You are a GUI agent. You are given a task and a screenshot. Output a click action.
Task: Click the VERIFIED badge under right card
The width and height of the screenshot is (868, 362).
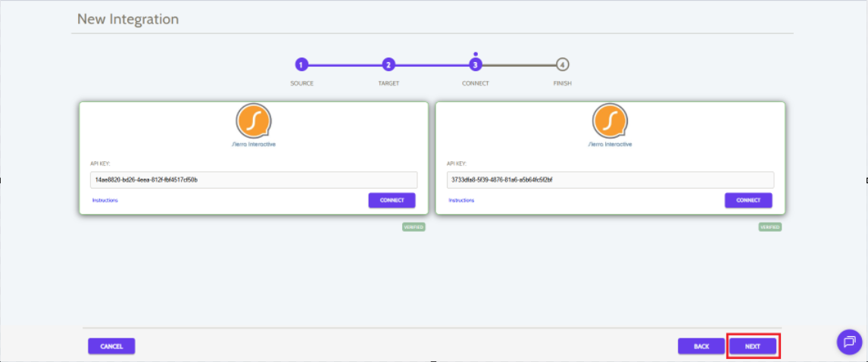[770, 226]
